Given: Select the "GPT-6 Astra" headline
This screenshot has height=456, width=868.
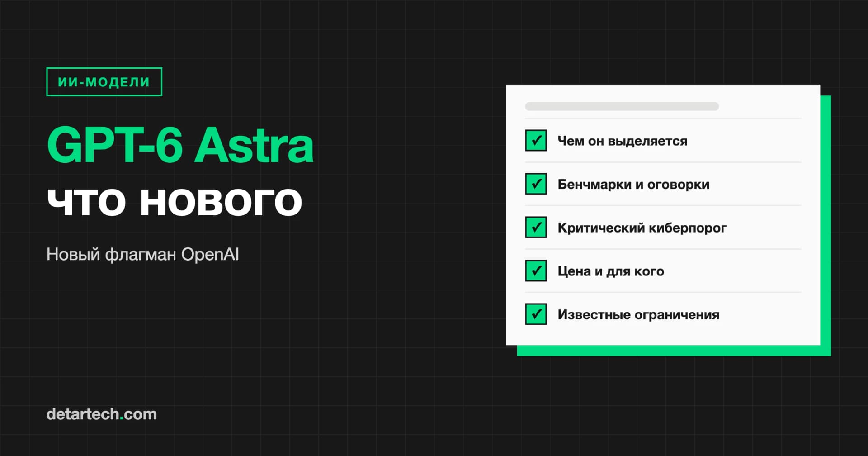Looking at the screenshot, I should (180, 145).
